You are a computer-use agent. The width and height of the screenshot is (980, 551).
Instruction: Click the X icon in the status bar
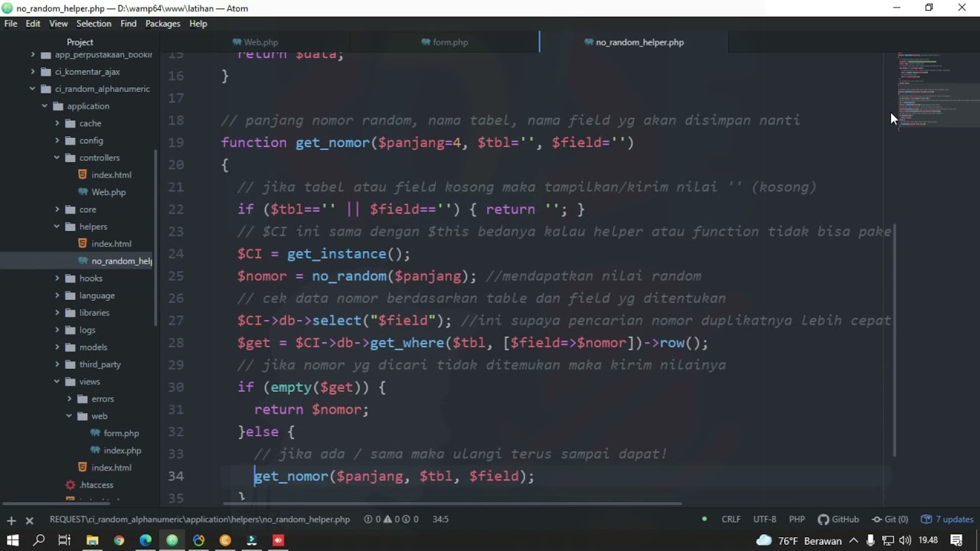click(30, 520)
